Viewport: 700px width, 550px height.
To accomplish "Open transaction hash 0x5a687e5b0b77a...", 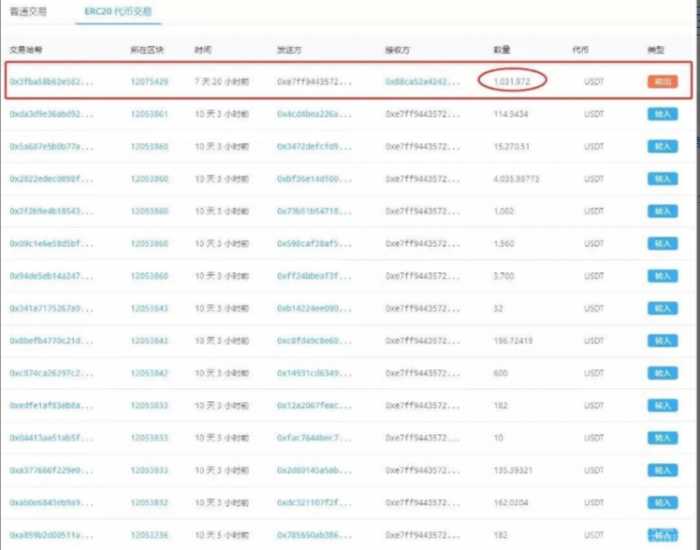I will pos(51,146).
